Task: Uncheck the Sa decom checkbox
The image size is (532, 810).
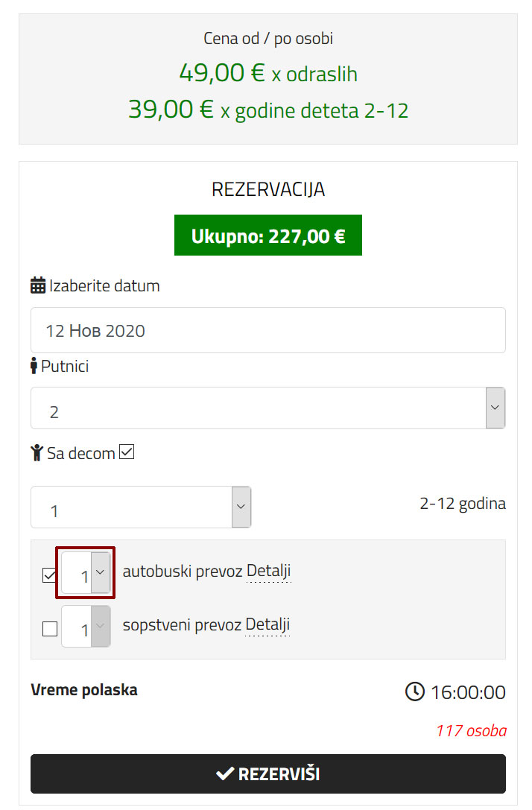Action: (x=127, y=452)
